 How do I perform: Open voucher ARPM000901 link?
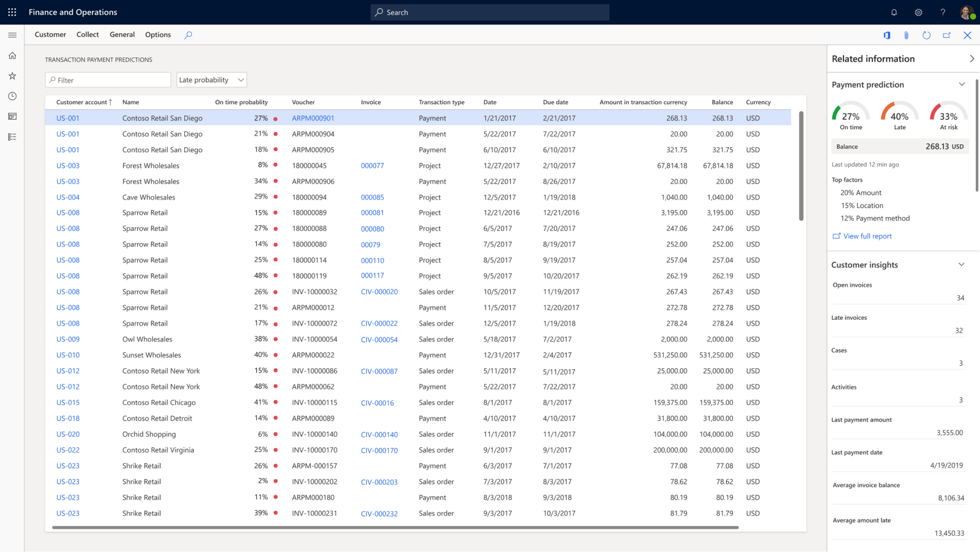pos(313,118)
